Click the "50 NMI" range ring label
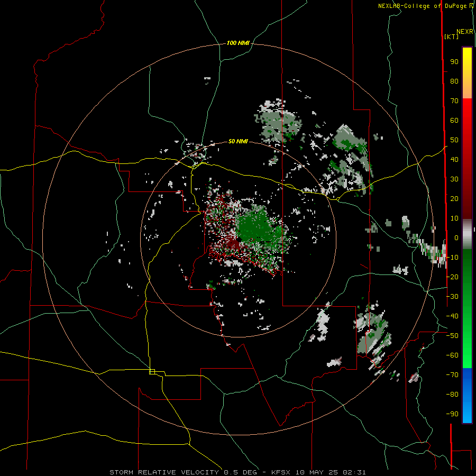The height and width of the screenshot is (476, 476). [238, 141]
